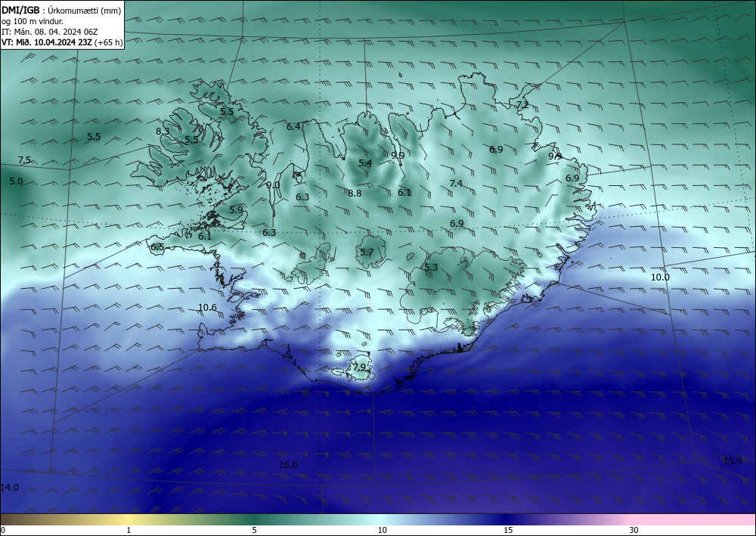Click the 7.5 value over the western sea
The width and height of the screenshot is (756, 536).
tap(24, 160)
